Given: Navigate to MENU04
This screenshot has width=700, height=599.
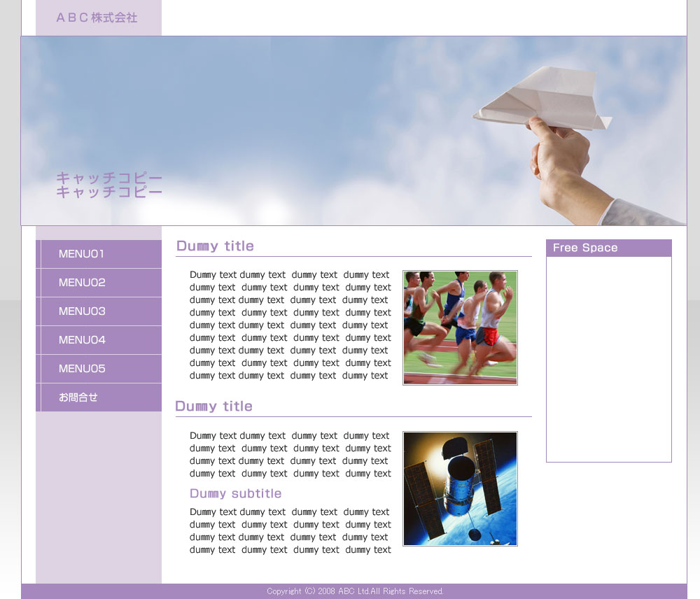Looking at the screenshot, I should point(99,339).
